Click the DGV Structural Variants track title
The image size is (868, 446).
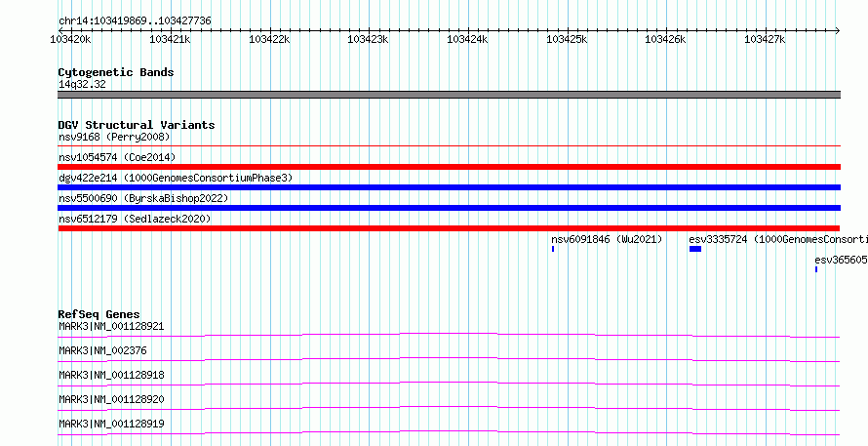(137, 125)
